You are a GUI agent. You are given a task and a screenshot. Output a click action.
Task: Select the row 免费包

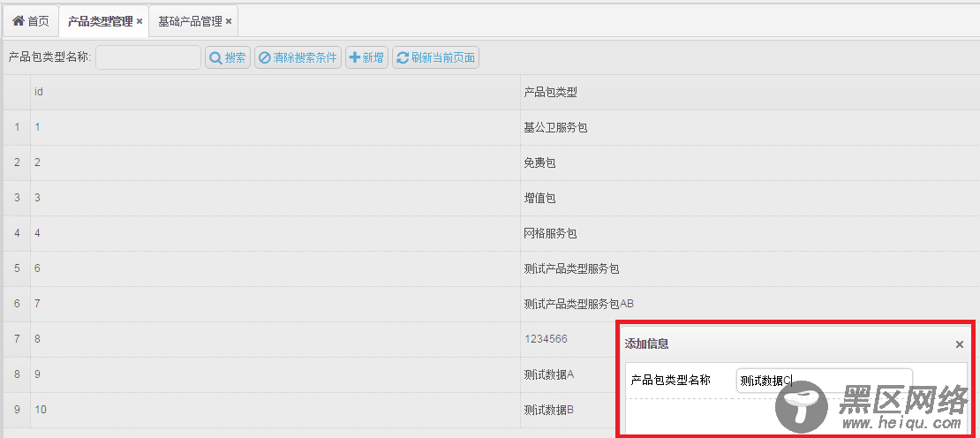pyautogui.click(x=490, y=163)
